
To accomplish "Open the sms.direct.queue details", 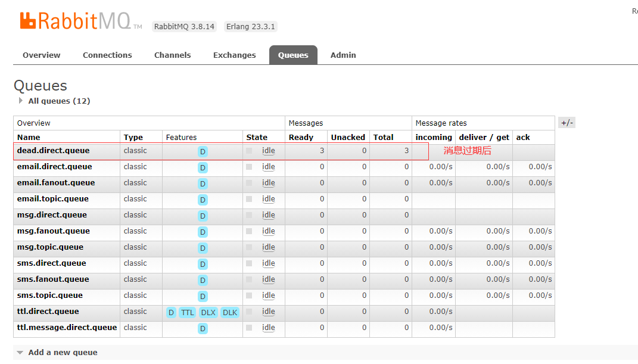I will (x=52, y=263).
